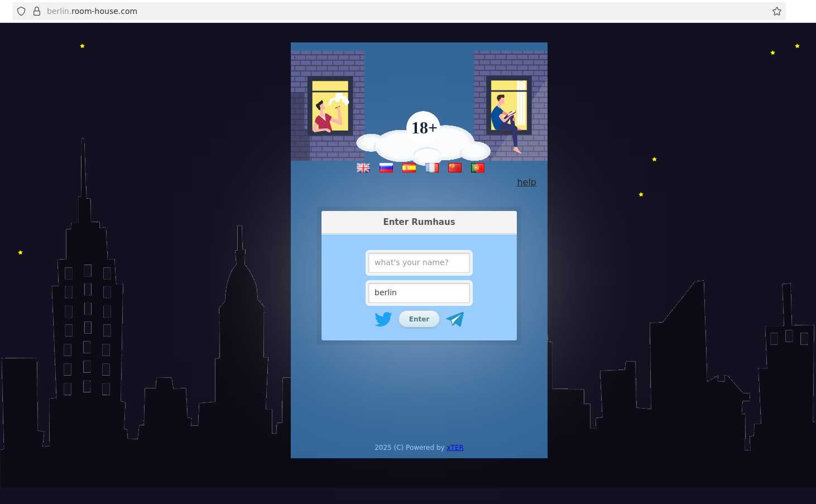Click the Twitter bird icon

point(383,319)
